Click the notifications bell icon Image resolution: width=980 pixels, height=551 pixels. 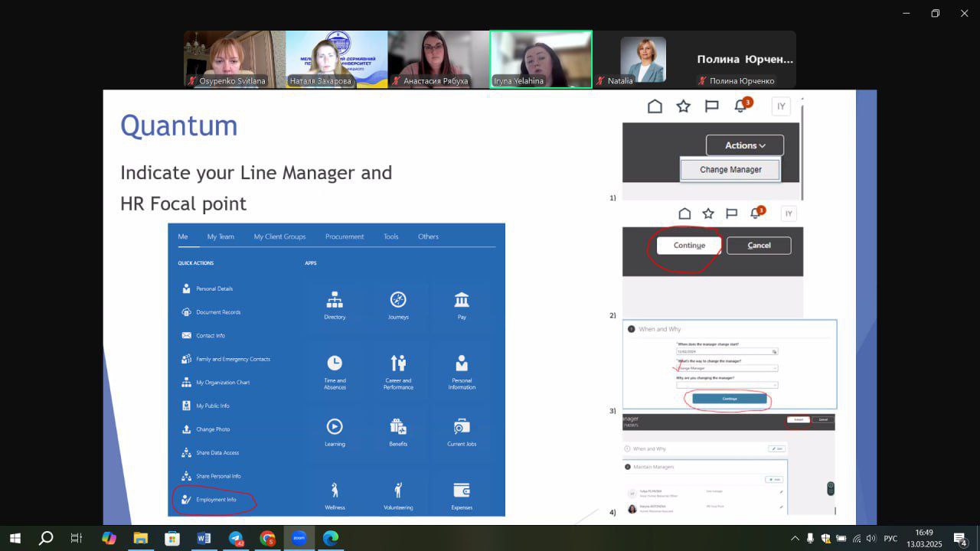point(740,106)
